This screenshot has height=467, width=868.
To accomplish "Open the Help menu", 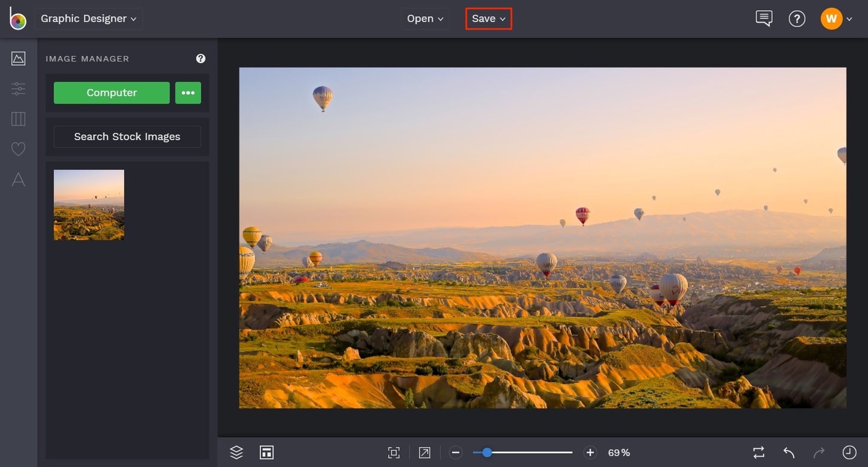I will click(797, 18).
